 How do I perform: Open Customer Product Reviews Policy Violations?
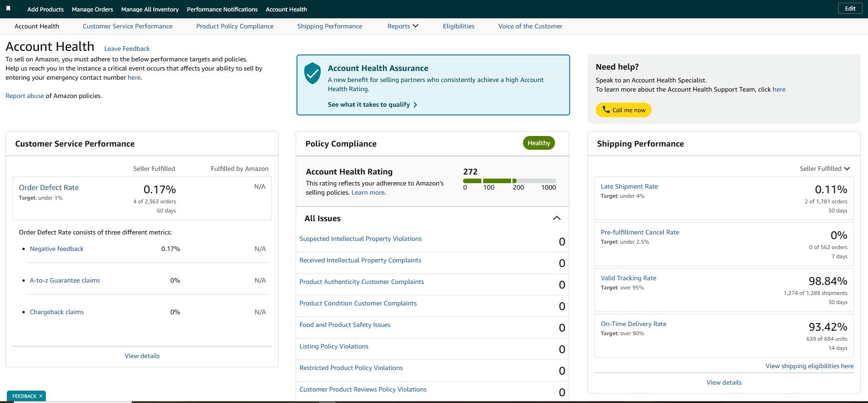(363, 389)
